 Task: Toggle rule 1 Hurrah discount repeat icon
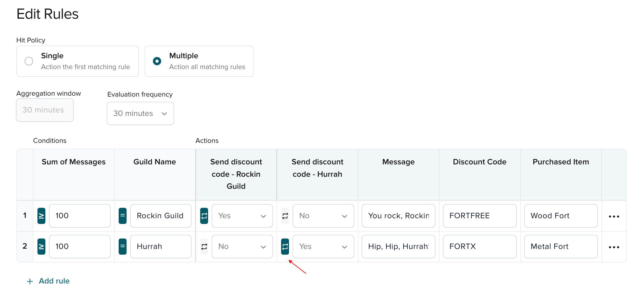[285, 216]
